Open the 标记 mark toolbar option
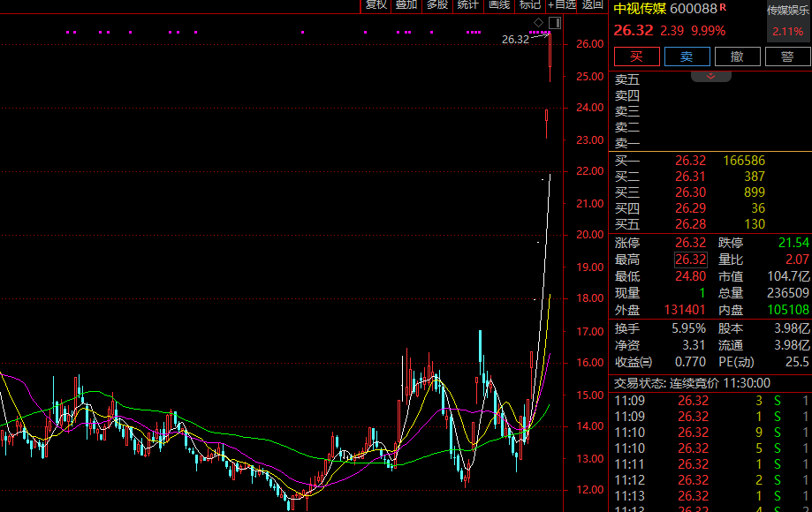 point(530,4)
